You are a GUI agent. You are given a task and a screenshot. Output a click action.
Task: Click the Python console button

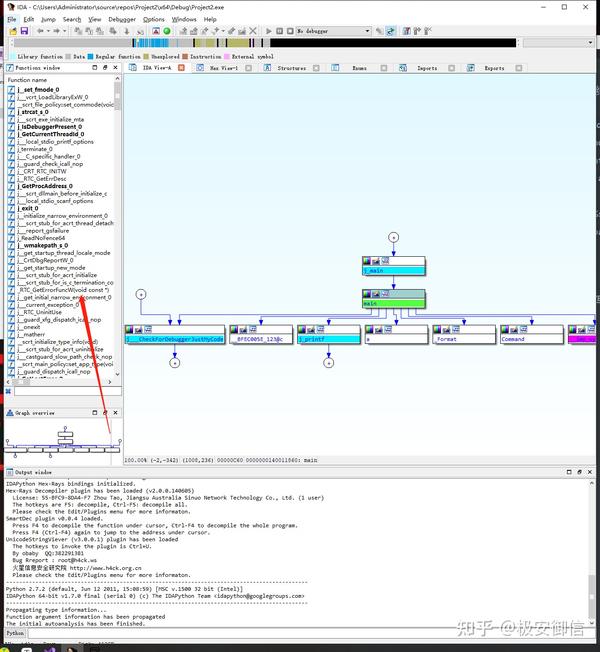(15, 633)
